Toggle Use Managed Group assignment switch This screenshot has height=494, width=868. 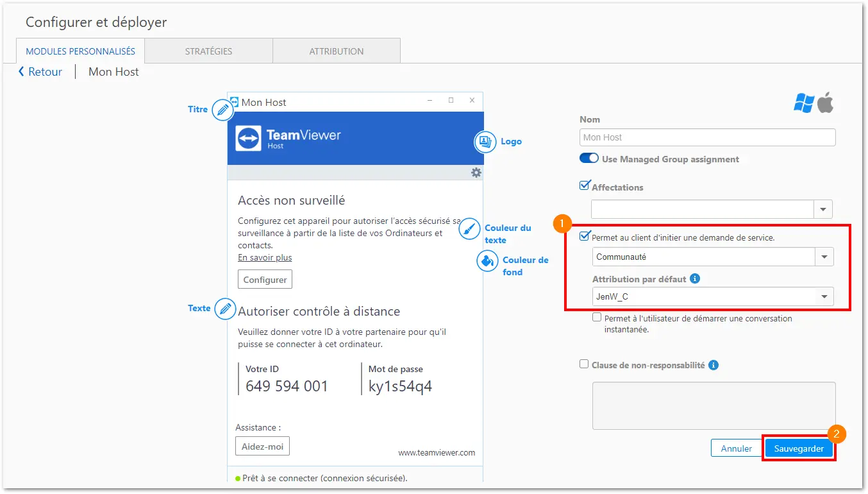pyautogui.click(x=589, y=158)
